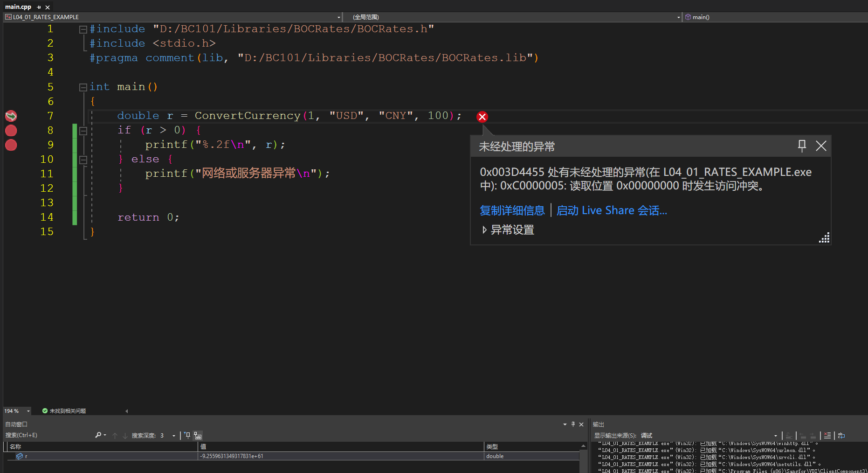
Task: Click the 复制详细信息 link
Action: (x=512, y=210)
